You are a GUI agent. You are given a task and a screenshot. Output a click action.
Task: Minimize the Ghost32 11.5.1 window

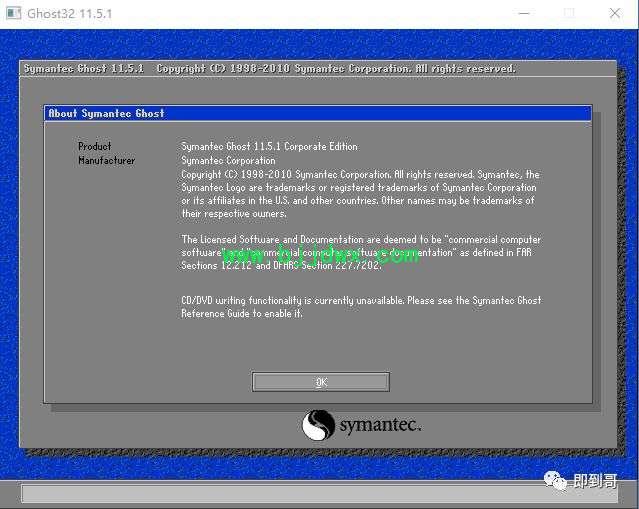click(524, 13)
